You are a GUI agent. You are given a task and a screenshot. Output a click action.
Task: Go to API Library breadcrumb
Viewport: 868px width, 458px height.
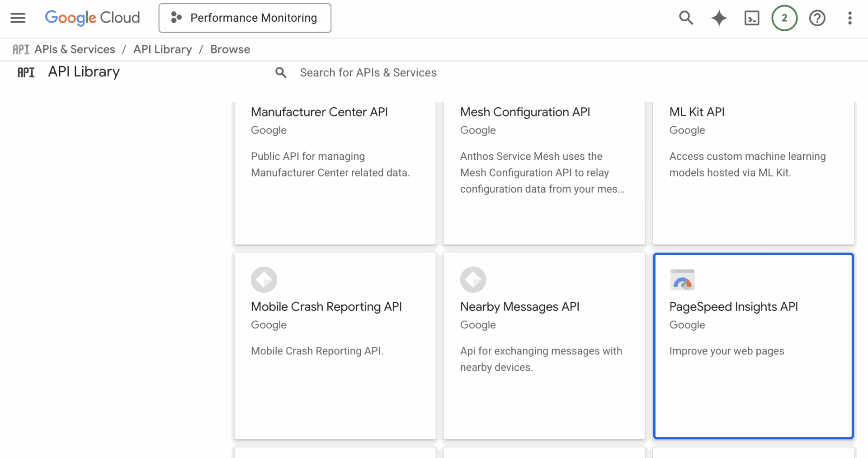pyautogui.click(x=163, y=49)
